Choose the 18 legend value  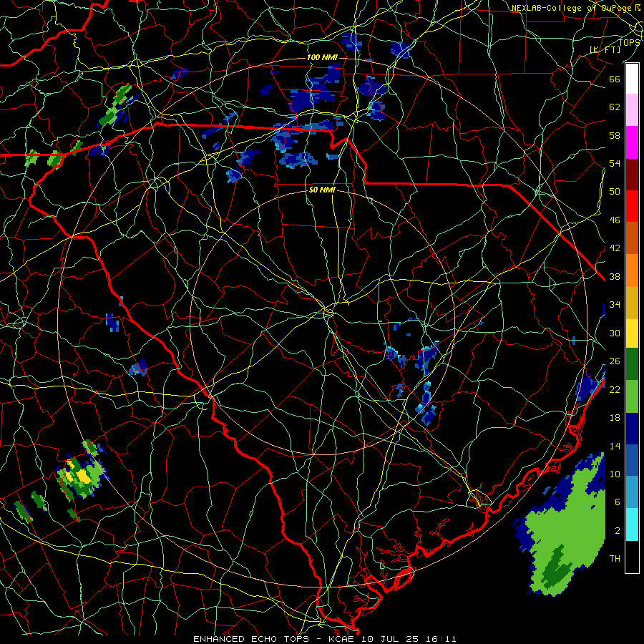(615, 418)
